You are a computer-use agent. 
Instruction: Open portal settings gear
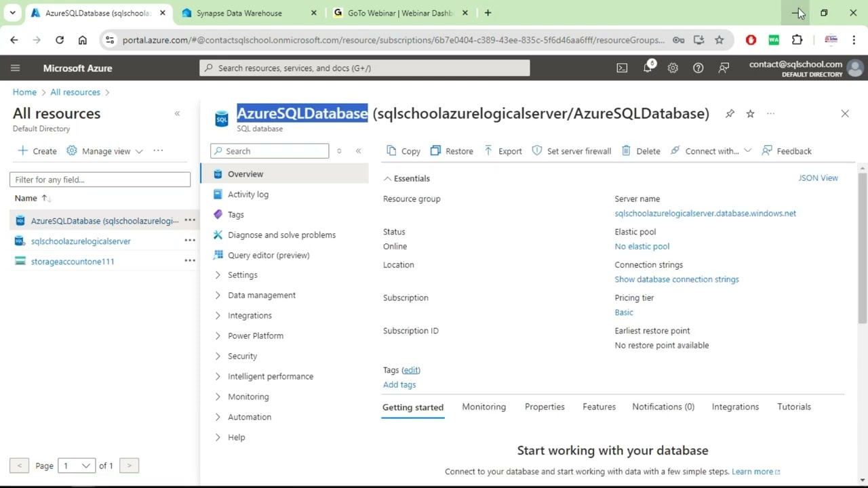673,68
